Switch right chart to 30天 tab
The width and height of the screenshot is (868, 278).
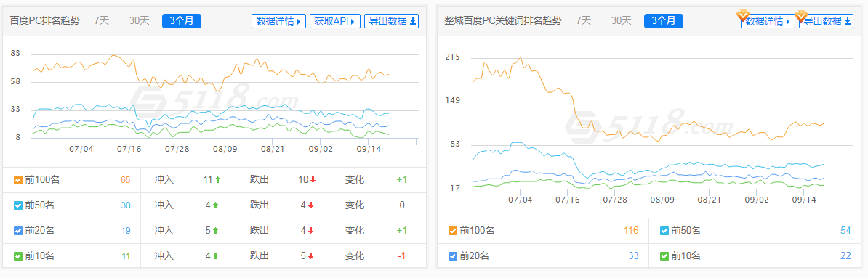point(621,21)
